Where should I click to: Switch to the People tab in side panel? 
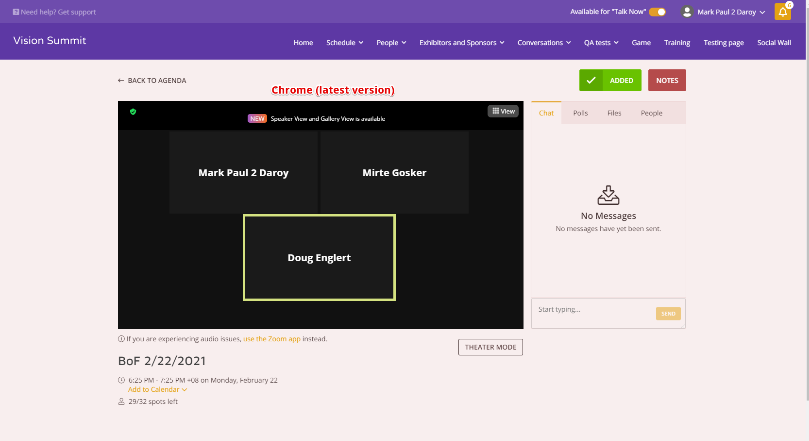(x=651, y=113)
